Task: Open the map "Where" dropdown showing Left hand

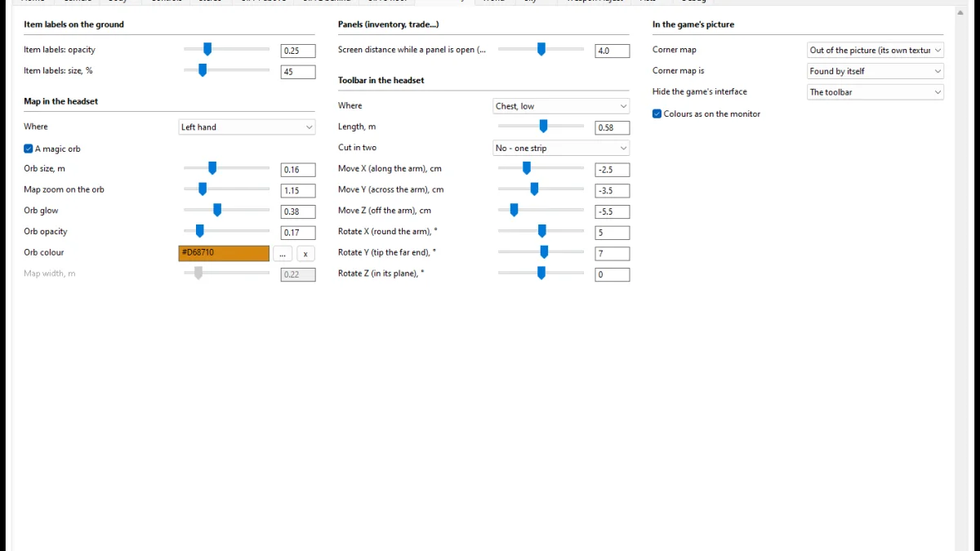Action: coord(247,127)
